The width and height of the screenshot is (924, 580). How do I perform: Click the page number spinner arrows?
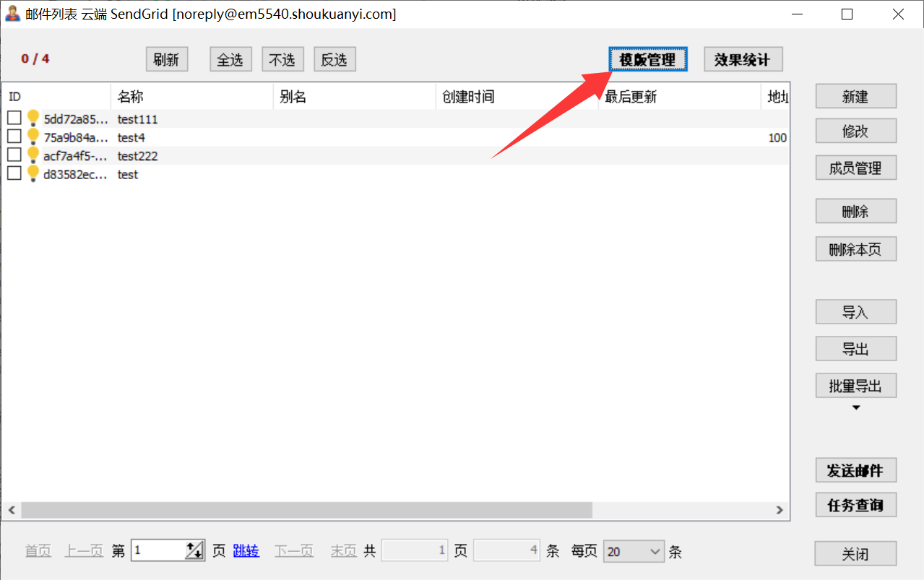pyautogui.click(x=194, y=551)
